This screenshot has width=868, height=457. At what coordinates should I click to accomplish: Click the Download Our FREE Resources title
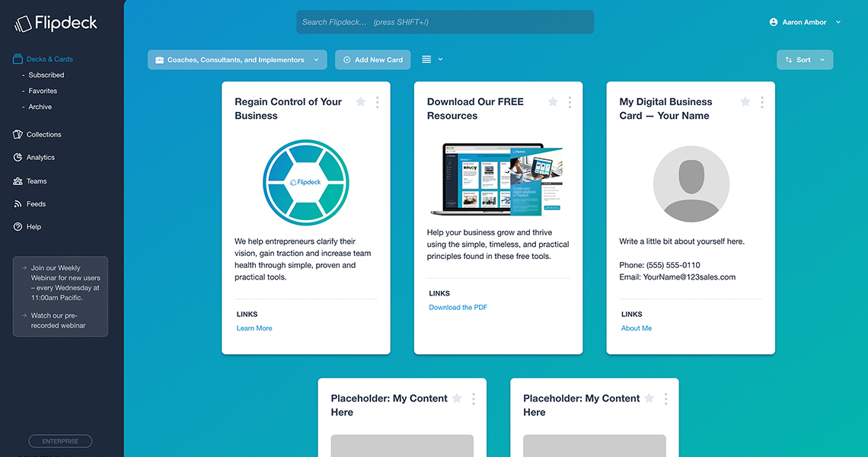[475, 109]
